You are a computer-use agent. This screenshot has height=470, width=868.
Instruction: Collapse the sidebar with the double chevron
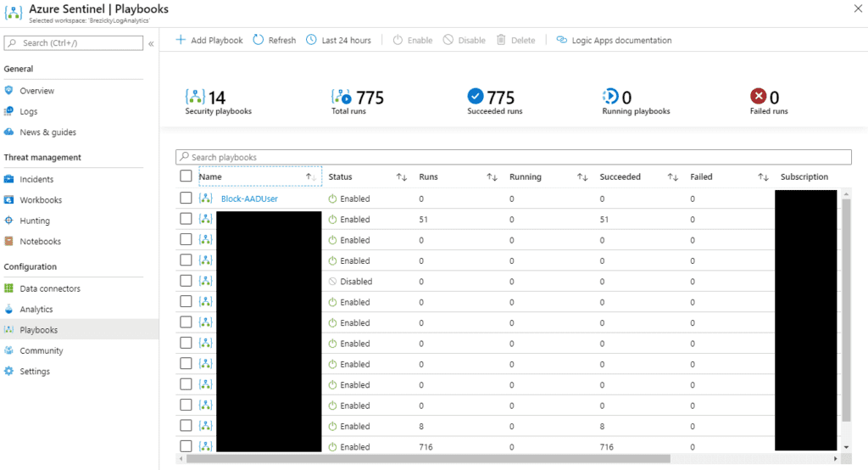pos(151,43)
